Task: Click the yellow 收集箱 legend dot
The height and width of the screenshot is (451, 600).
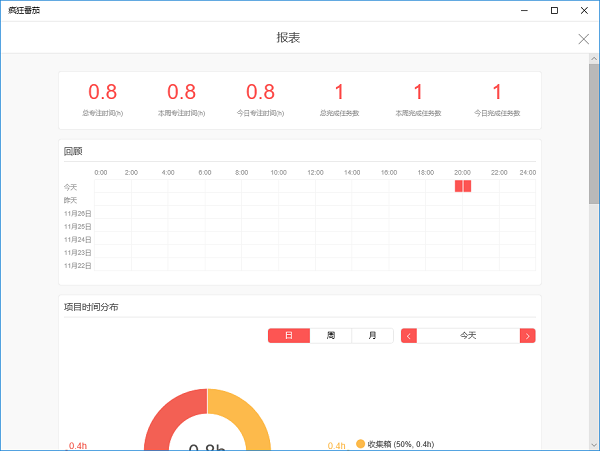Action: pyautogui.click(x=360, y=444)
